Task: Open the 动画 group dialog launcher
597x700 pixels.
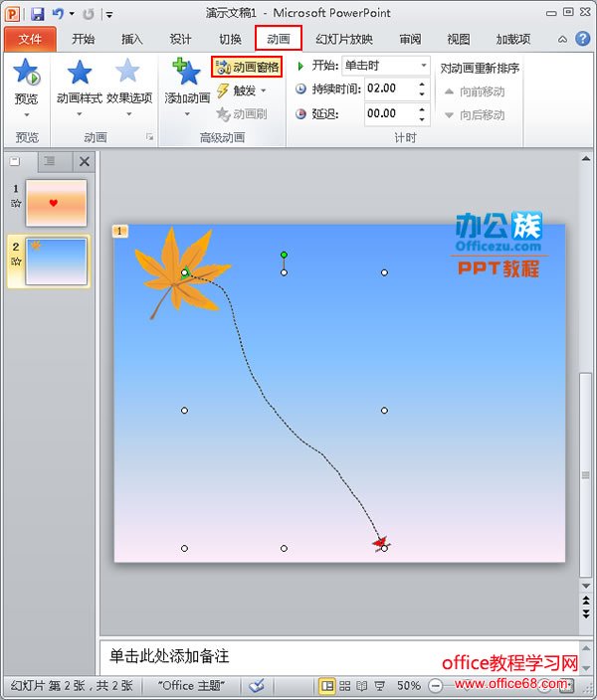Action: pos(149,137)
